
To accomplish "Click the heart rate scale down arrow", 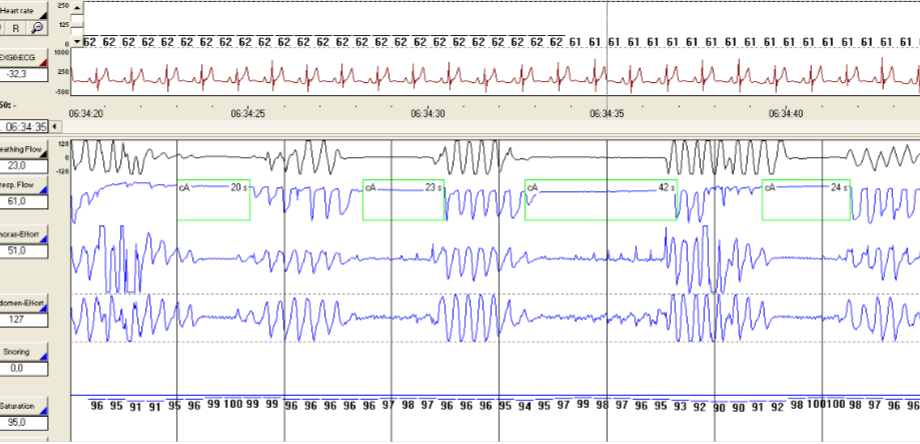I will [77, 42].
